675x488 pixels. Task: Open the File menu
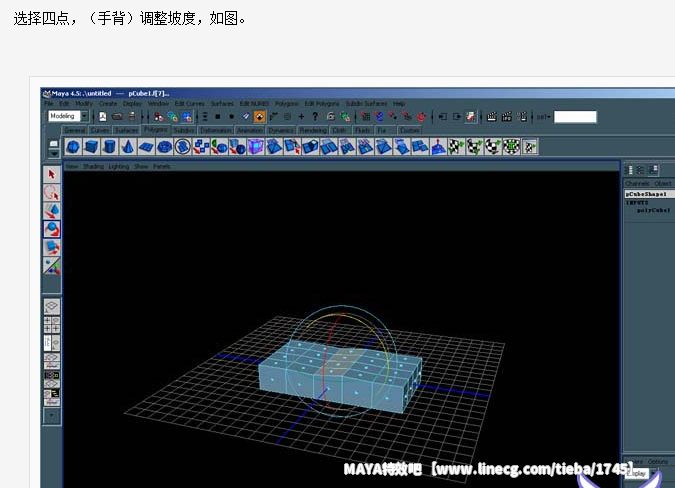click(x=49, y=104)
